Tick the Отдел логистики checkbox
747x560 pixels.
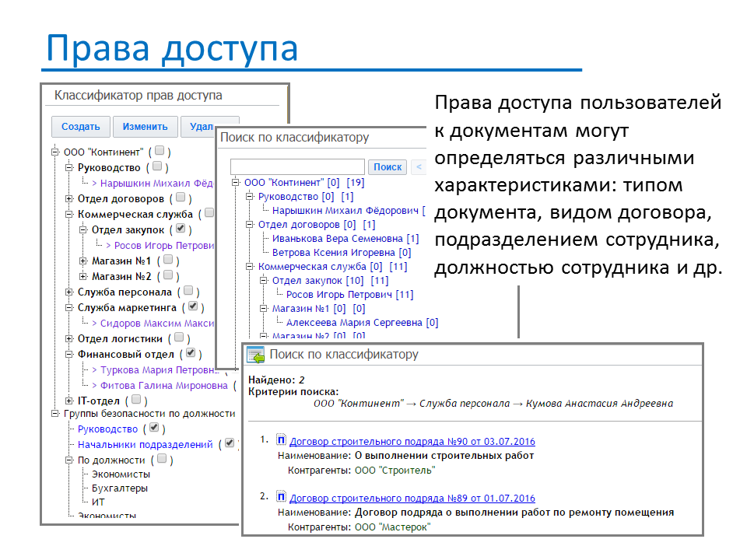(179, 337)
